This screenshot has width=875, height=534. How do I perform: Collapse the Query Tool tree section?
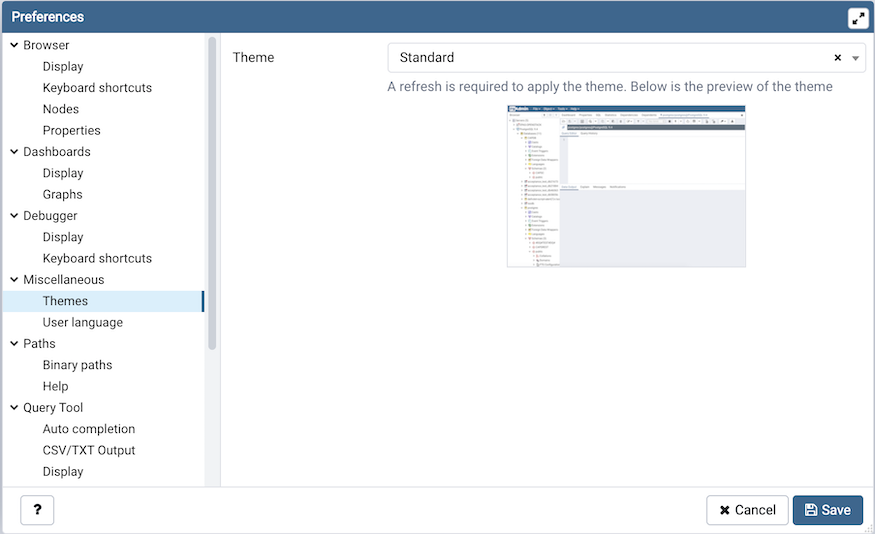point(14,408)
